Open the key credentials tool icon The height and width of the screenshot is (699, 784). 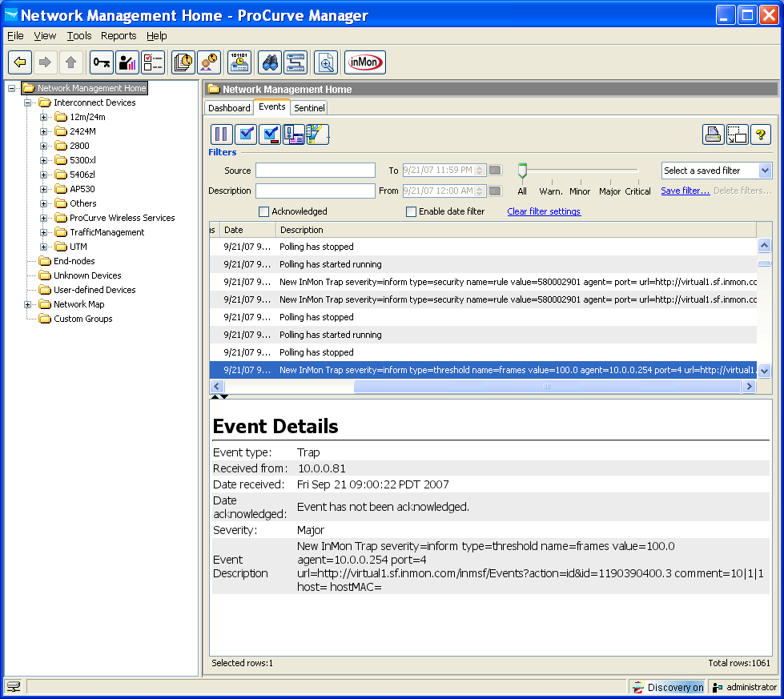(102, 62)
